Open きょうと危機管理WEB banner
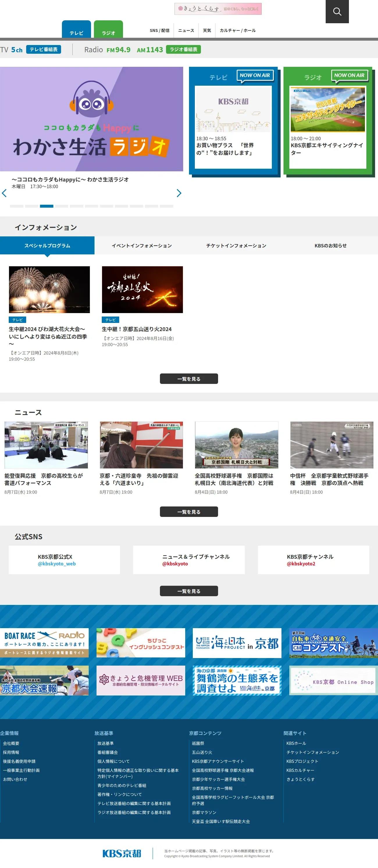 coord(141,680)
